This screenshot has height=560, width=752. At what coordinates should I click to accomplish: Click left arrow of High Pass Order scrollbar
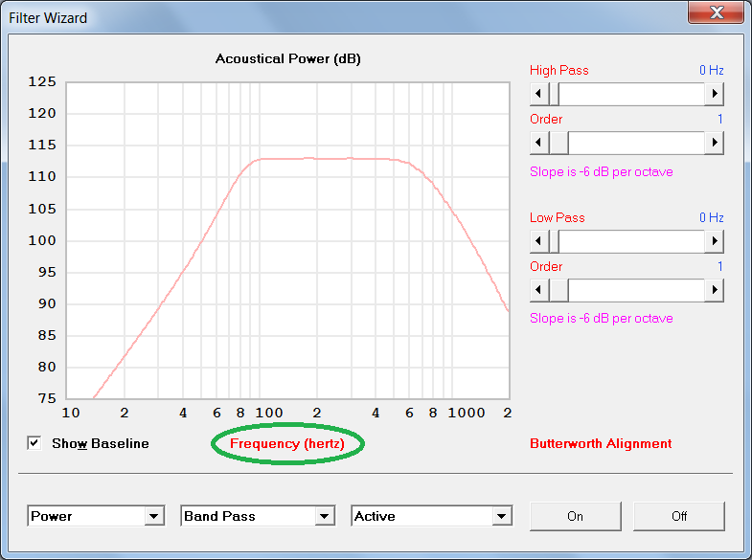pos(539,143)
